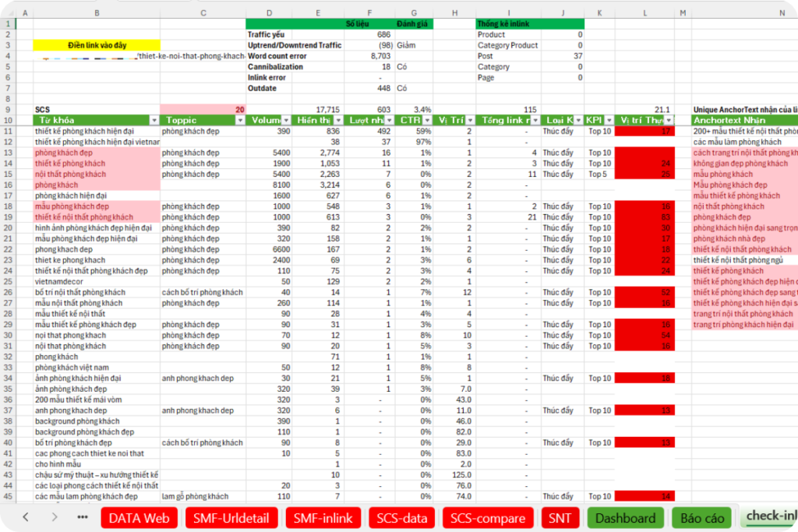
Task: Select the lam gỗ phòng khách topic cell
Action: tap(203, 496)
